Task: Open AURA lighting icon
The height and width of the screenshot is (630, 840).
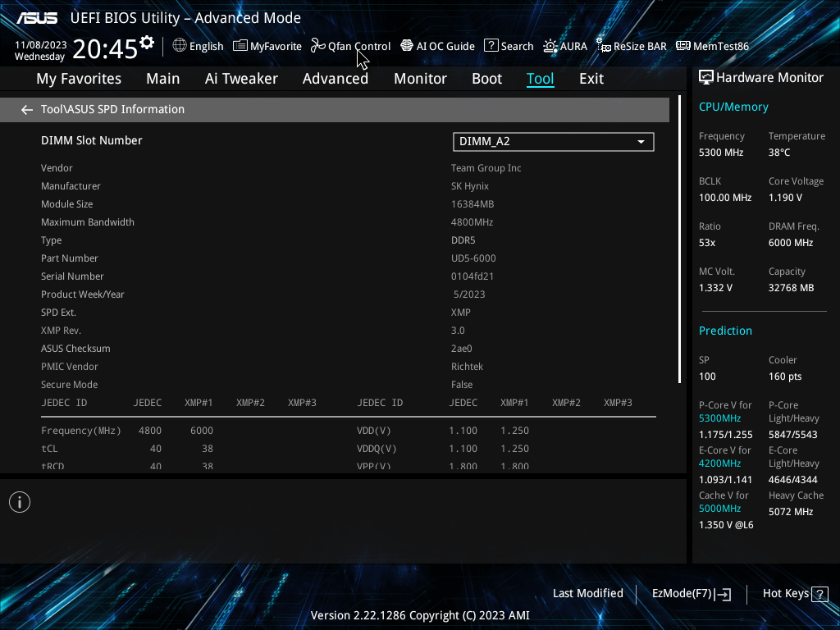Action: [550, 46]
